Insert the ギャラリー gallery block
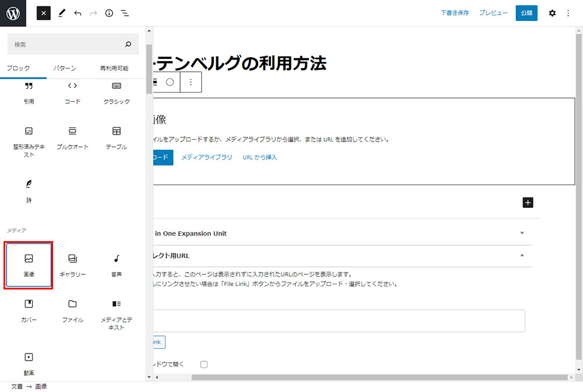583x392 pixels. click(72, 265)
